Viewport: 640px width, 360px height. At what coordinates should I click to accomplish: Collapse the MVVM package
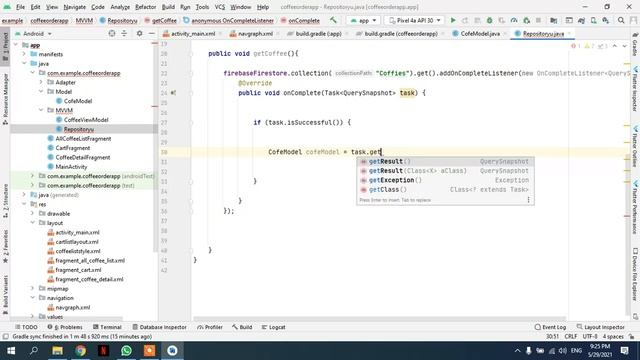[41, 110]
